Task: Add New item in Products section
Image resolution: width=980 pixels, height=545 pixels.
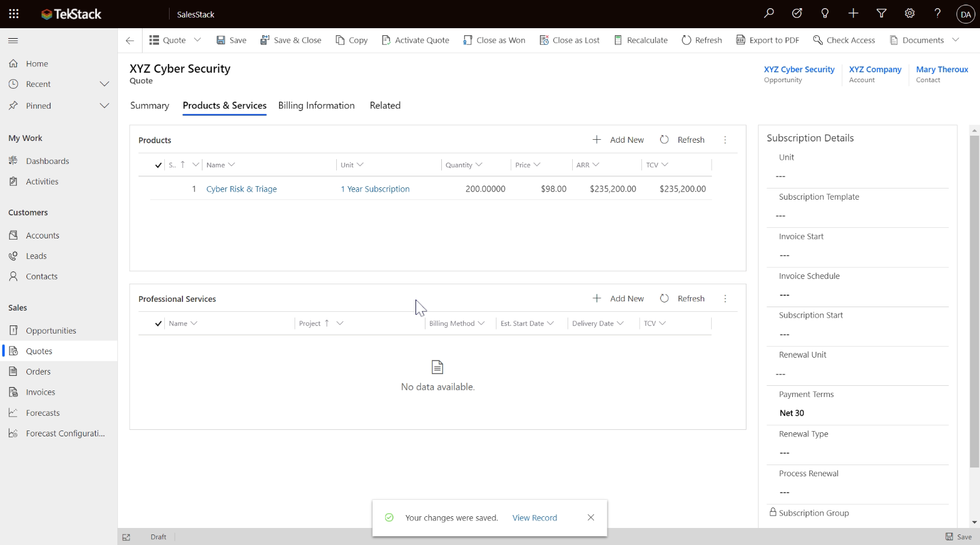Action: pos(618,140)
